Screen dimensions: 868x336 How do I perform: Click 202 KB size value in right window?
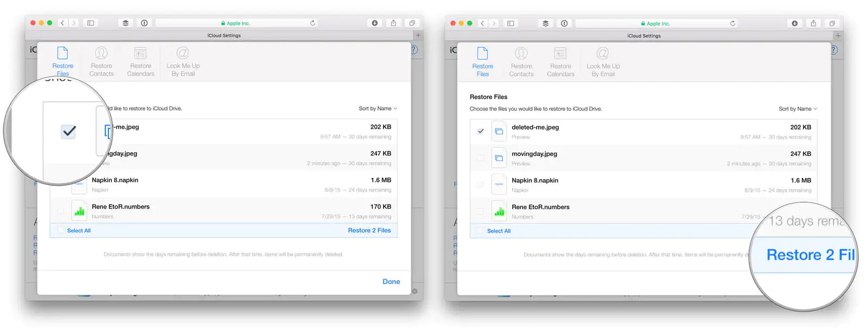(801, 127)
